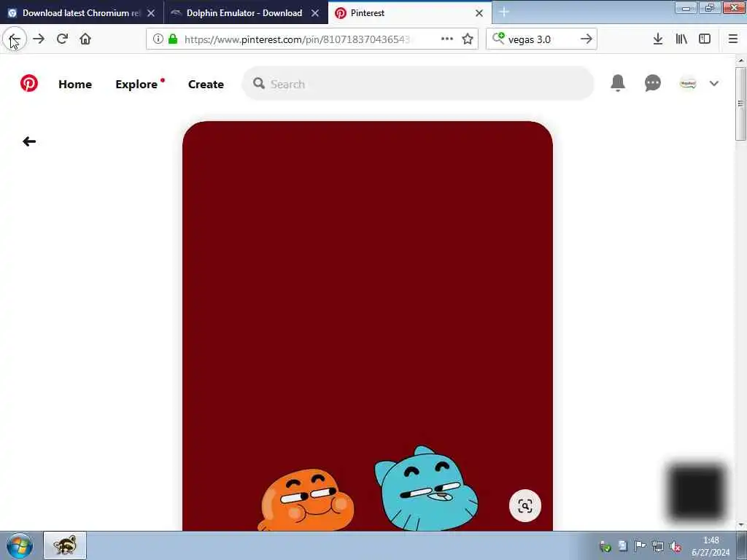Open a new browser tab
Screen dimensions: 747x560
[x=504, y=12]
